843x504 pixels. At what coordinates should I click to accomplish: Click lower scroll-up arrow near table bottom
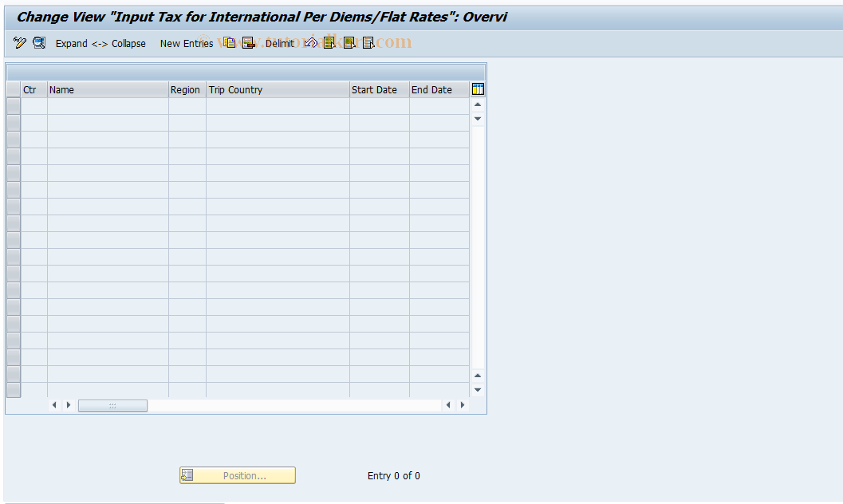click(478, 376)
